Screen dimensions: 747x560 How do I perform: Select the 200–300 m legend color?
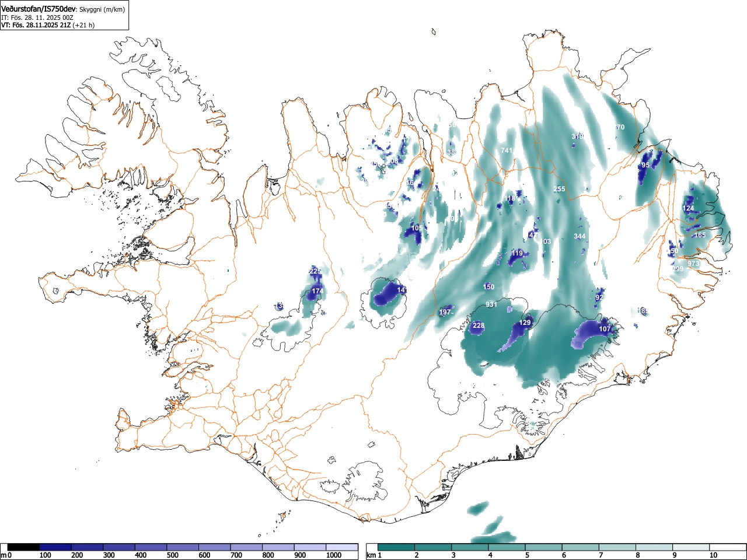pos(88,547)
